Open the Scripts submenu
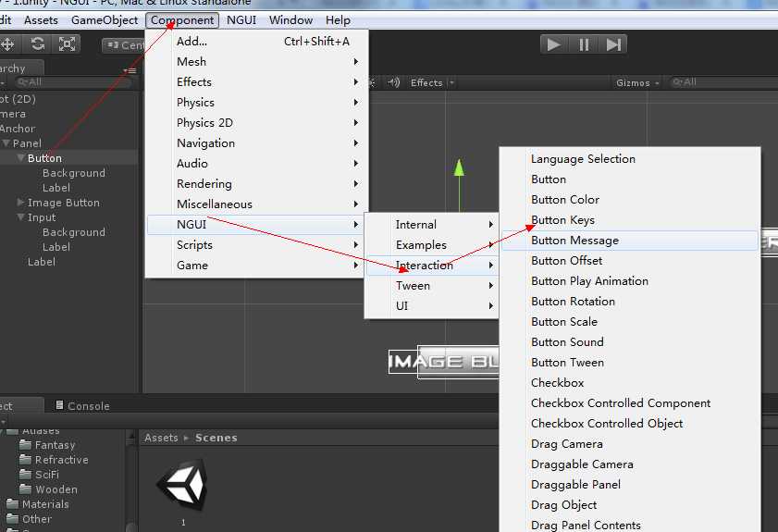Image resolution: width=778 pixels, height=532 pixels. click(257, 244)
